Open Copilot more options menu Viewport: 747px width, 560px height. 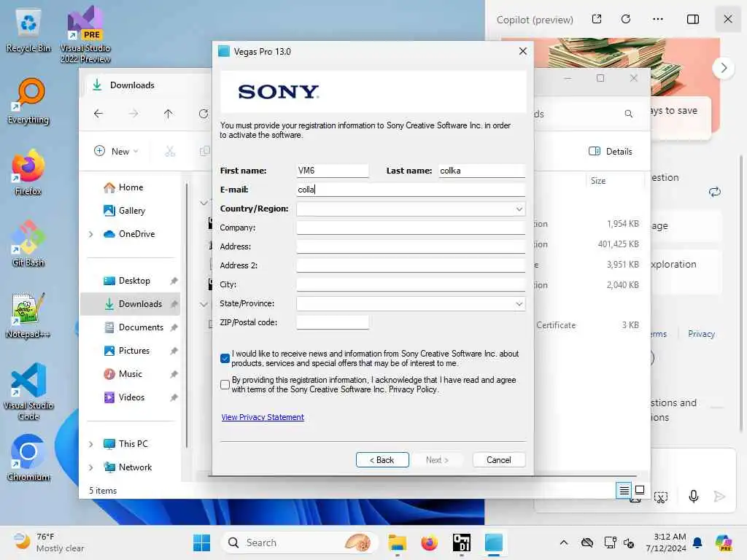tap(658, 19)
